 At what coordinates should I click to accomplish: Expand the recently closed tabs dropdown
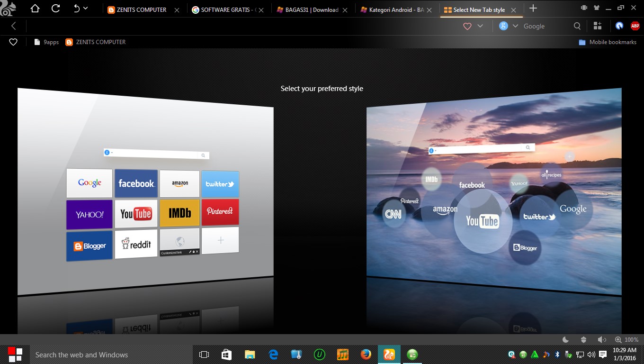pyautogui.click(x=86, y=9)
